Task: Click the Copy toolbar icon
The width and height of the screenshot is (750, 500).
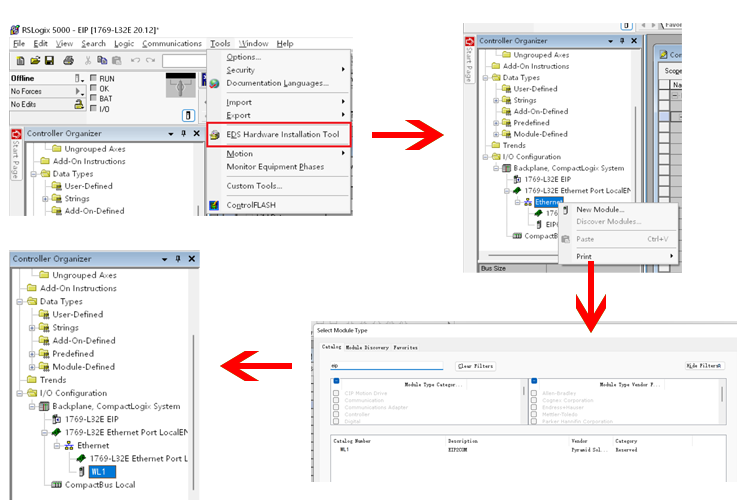Action: 102,60
